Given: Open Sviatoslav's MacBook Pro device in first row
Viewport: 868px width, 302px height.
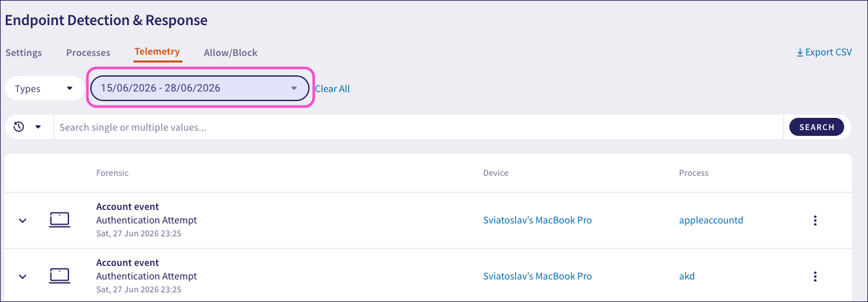Looking at the screenshot, I should click(537, 220).
